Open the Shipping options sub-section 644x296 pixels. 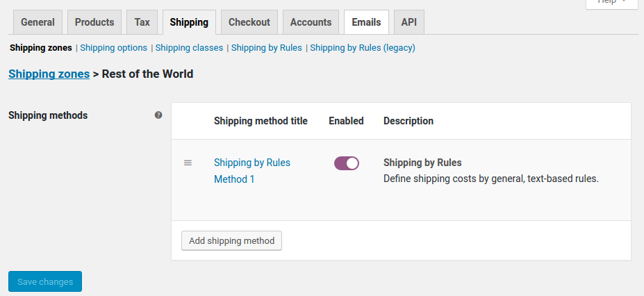tap(114, 48)
